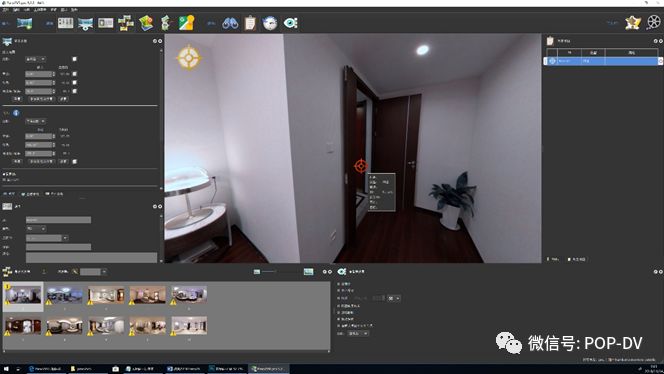Open Tour Map icon with layered map
664x374 pixels.
(x=146, y=23)
